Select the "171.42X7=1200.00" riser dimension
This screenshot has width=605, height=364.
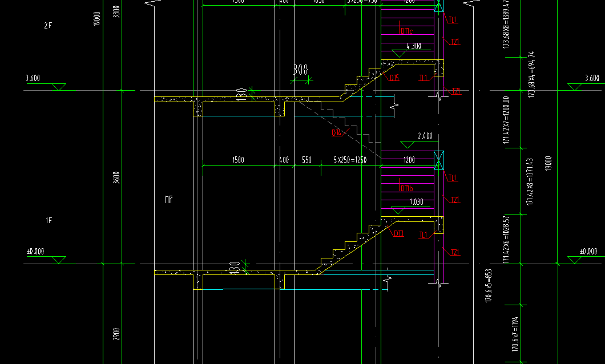pos(506,120)
